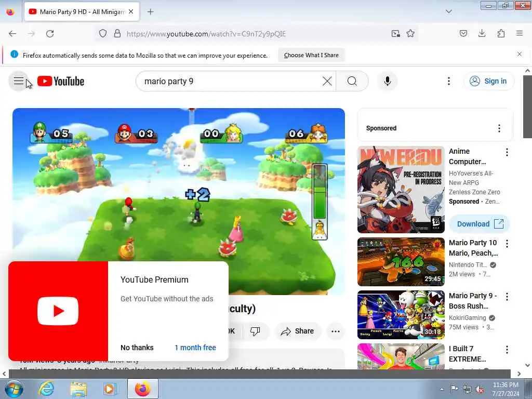
Task: Show hidden system tray icons
Action: (x=442, y=389)
